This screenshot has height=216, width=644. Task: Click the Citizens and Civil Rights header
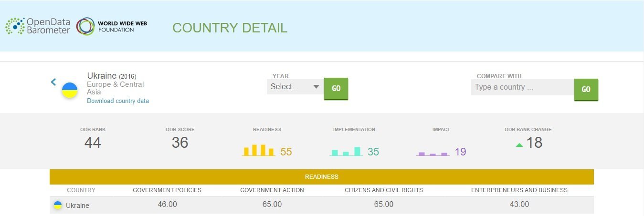point(384,190)
